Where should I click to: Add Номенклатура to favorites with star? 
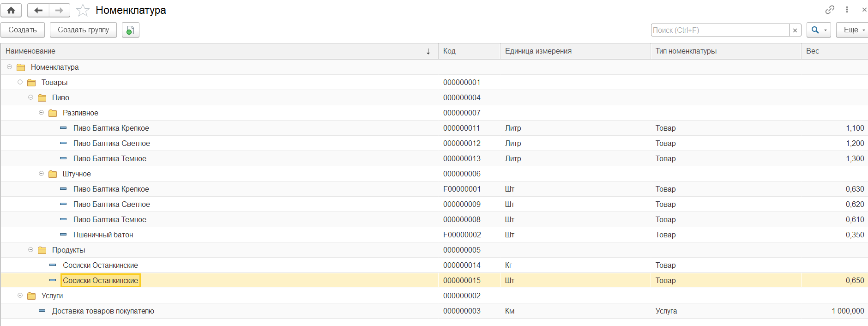coord(83,10)
